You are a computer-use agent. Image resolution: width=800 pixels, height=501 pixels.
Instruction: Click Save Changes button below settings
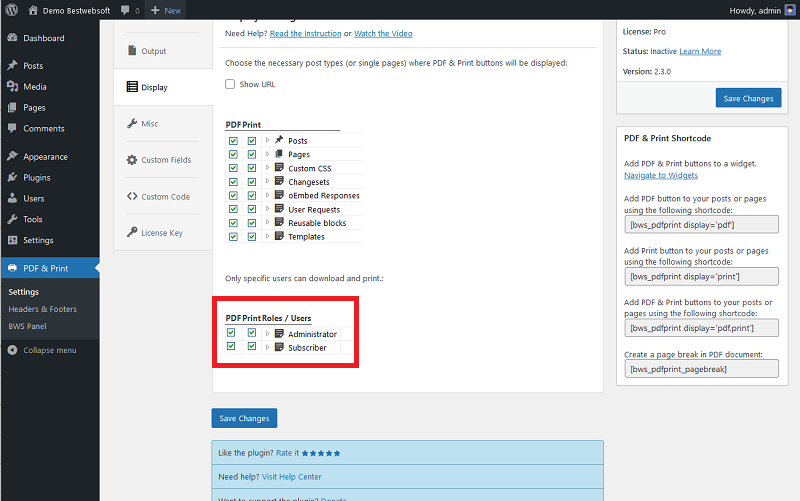click(244, 418)
